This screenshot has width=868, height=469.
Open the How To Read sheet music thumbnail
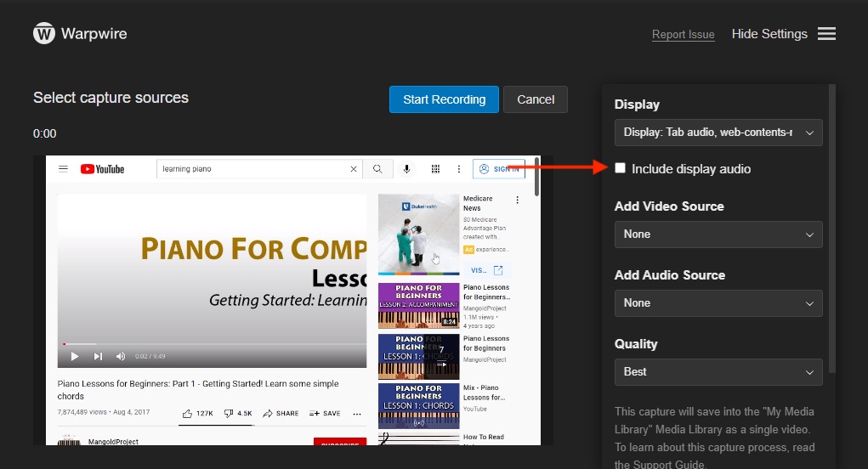(418, 440)
